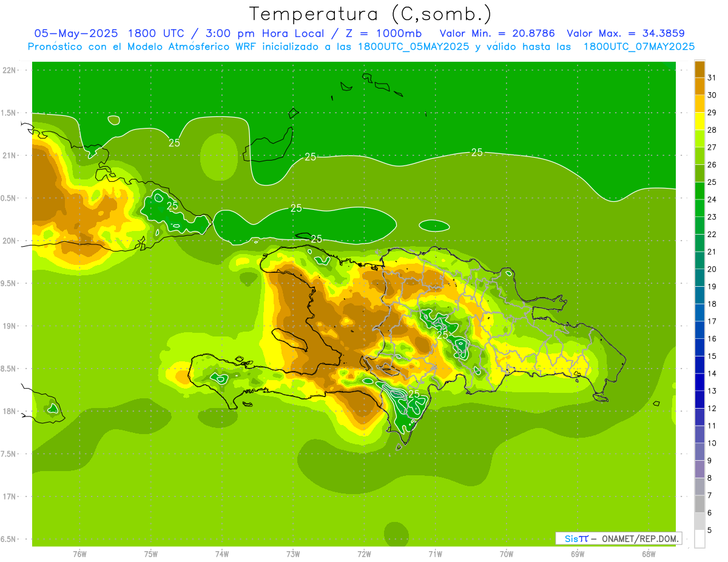This screenshot has height=562, width=728.
Task: Click the legend value '22'
Action: tap(712, 235)
